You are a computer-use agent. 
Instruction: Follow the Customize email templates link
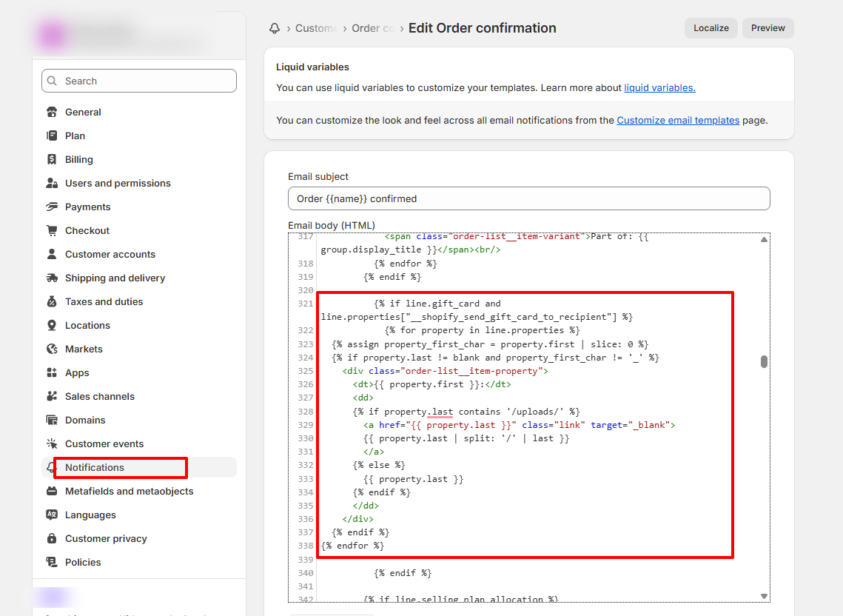[x=678, y=120]
